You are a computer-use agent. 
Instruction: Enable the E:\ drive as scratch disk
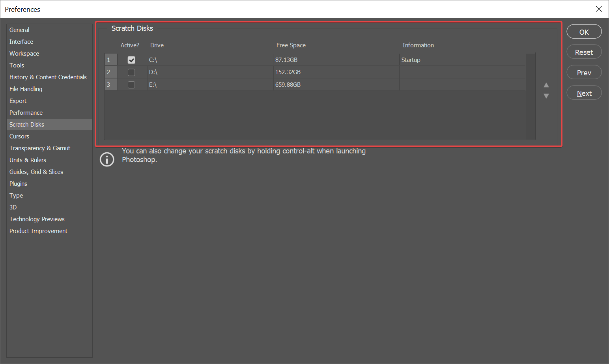coord(131,85)
